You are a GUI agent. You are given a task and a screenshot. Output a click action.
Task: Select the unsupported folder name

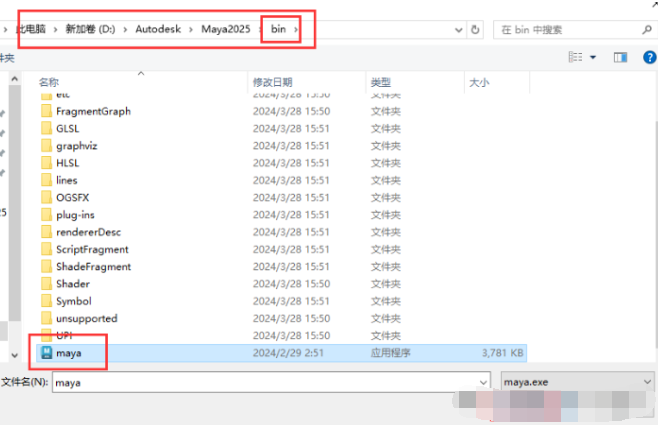click(x=86, y=318)
